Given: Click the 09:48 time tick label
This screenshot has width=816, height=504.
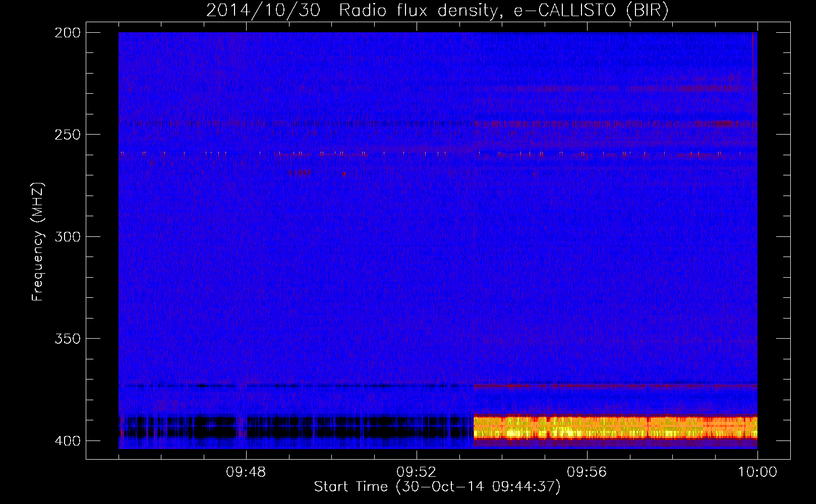Looking at the screenshot, I should pyautogui.click(x=246, y=472).
